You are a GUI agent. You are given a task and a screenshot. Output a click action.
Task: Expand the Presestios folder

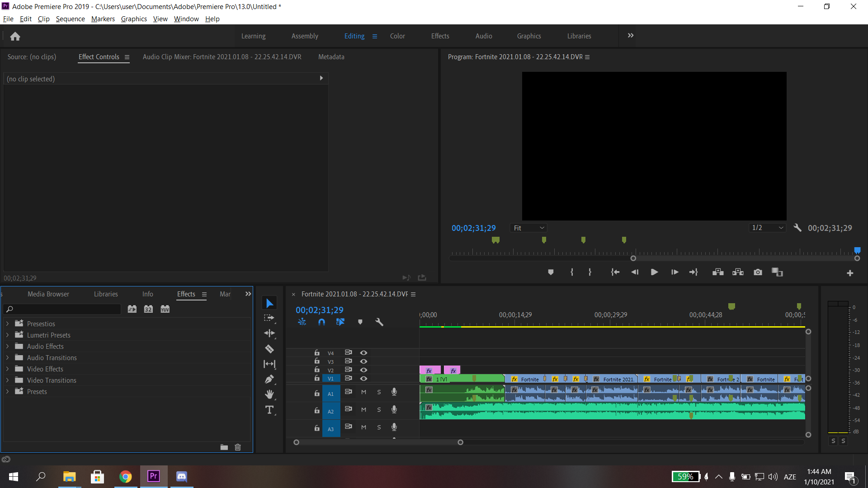click(x=7, y=324)
